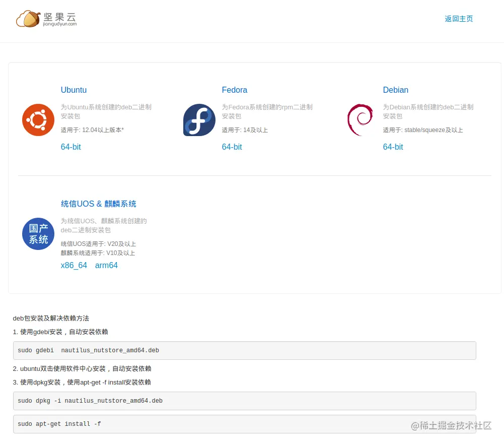Viewport: 504px width, 443px height.
Task: Click the jianguoyun.com logo text
Action: 60,24
